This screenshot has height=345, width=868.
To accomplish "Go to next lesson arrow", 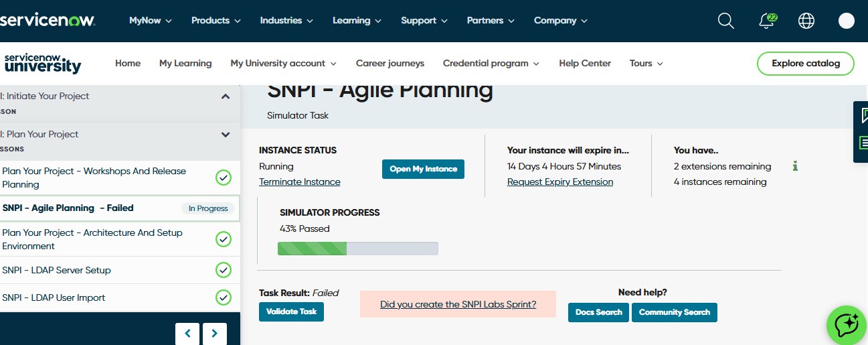I will coord(214,333).
